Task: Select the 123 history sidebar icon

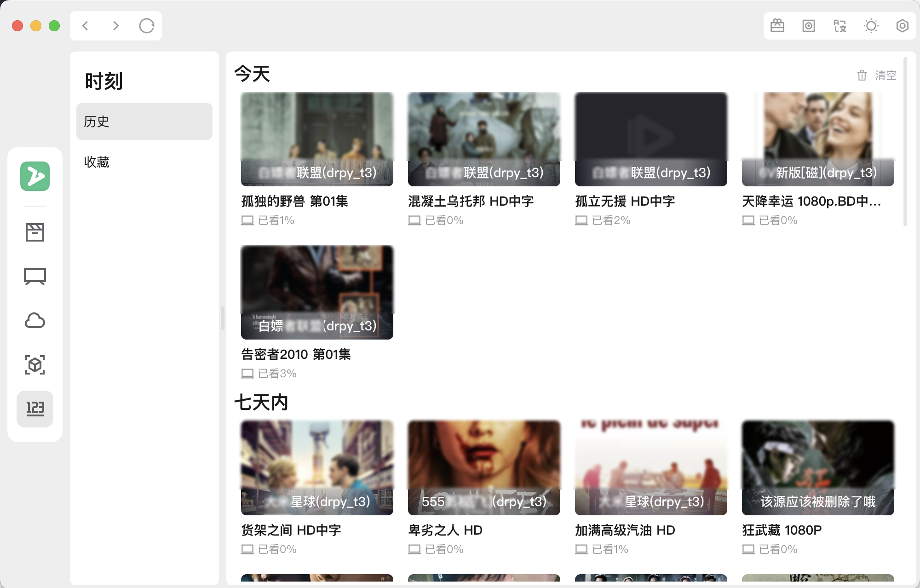Action: [35, 409]
